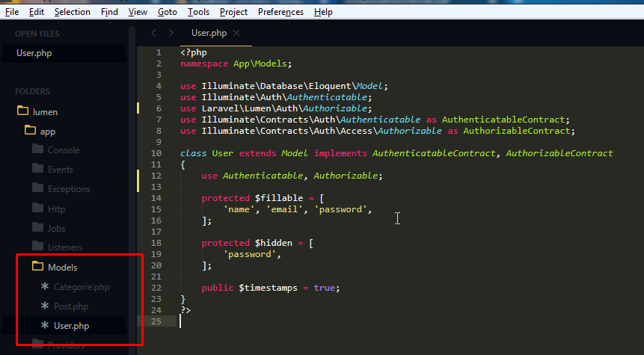Click '$timestamps' variable on line 22

coord(269,288)
